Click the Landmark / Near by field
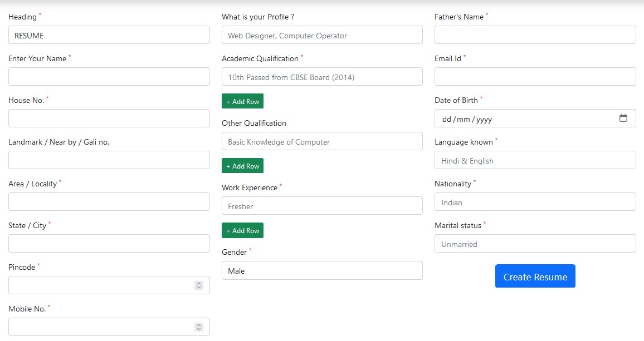Image resolution: width=644 pixels, height=341 pixels. (109, 160)
